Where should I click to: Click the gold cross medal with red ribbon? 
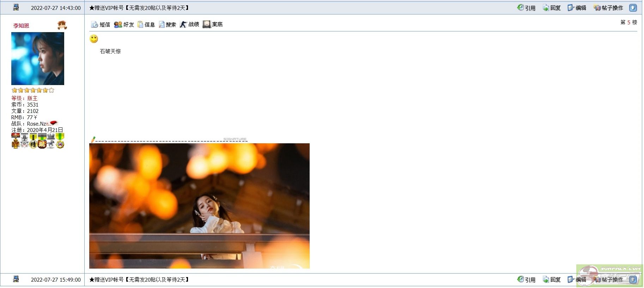point(16,141)
